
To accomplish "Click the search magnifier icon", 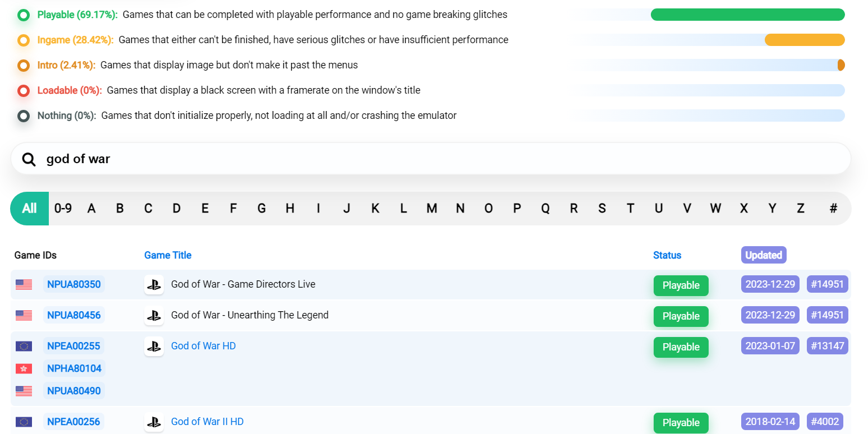I will (x=29, y=159).
